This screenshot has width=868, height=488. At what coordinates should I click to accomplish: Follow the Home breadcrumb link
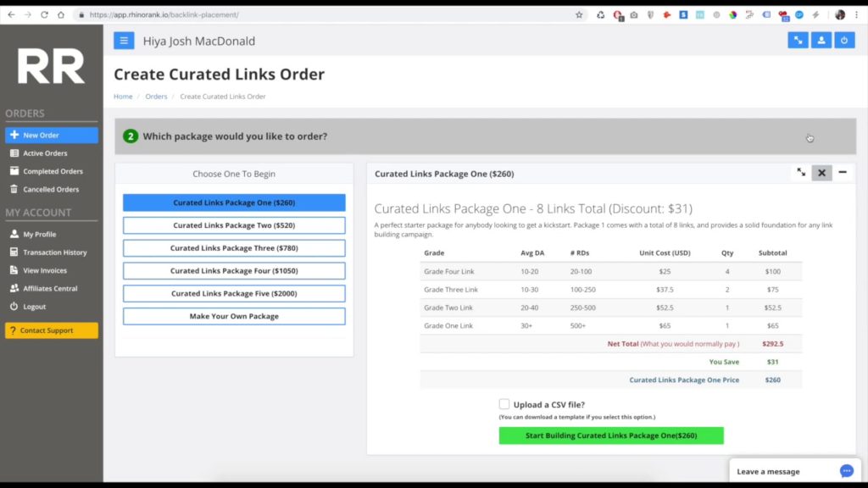tap(123, 97)
